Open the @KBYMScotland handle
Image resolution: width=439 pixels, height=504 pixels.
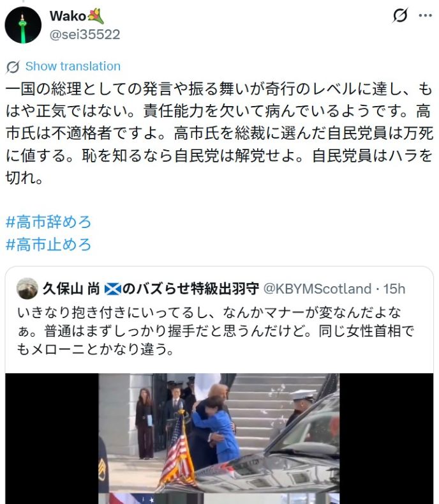(317, 289)
